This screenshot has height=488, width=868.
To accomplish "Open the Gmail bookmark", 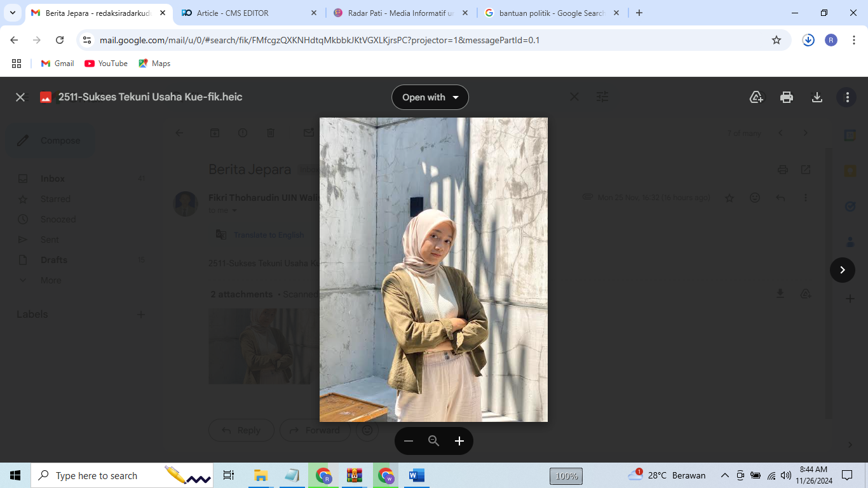I will (x=58, y=64).
